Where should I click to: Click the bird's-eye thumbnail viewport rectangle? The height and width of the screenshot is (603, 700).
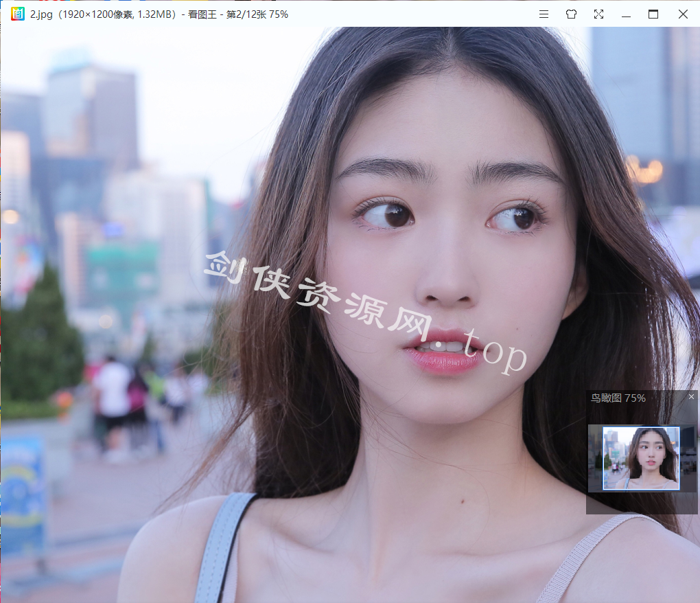[x=641, y=458]
